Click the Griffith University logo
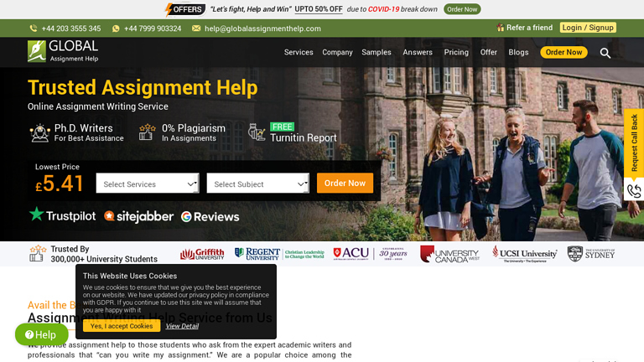 pyautogui.click(x=202, y=254)
